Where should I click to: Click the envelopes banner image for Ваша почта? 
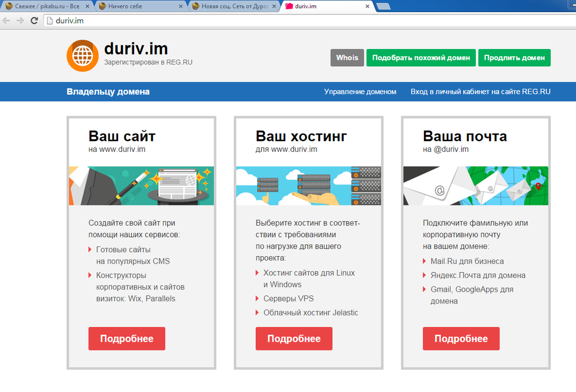click(475, 185)
